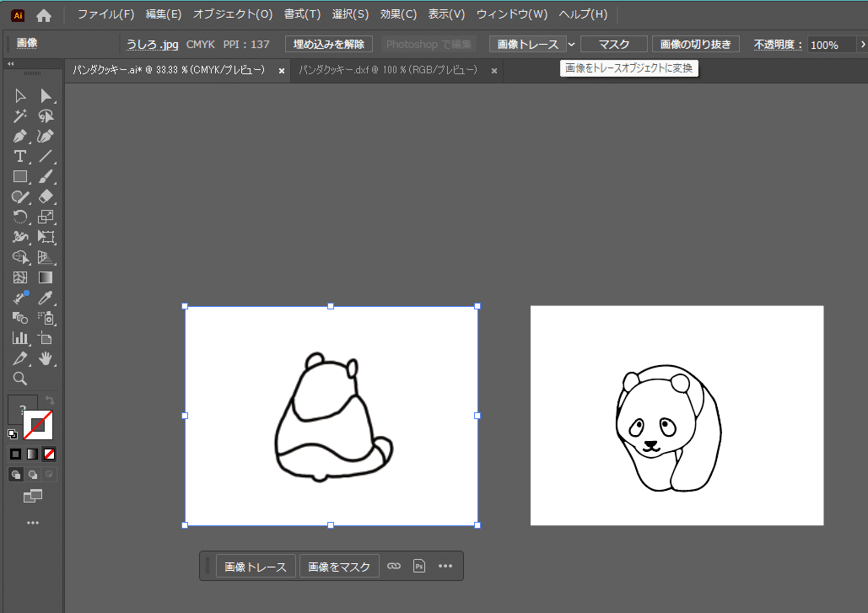Choose the Eraser tool
Viewport: 868px width, 613px height.
(46, 197)
